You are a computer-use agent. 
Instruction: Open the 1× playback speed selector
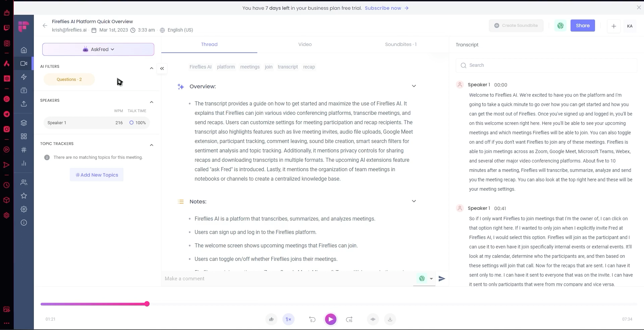288,319
